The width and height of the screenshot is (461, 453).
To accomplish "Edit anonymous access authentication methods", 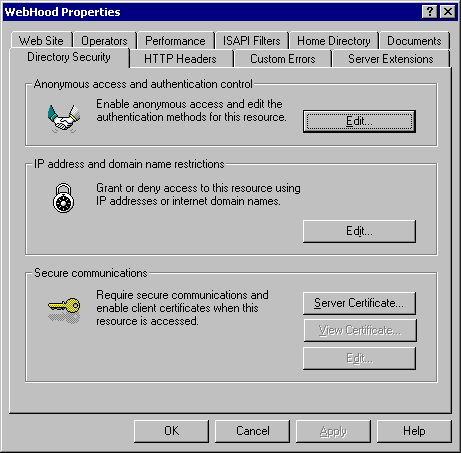I will click(359, 121).
